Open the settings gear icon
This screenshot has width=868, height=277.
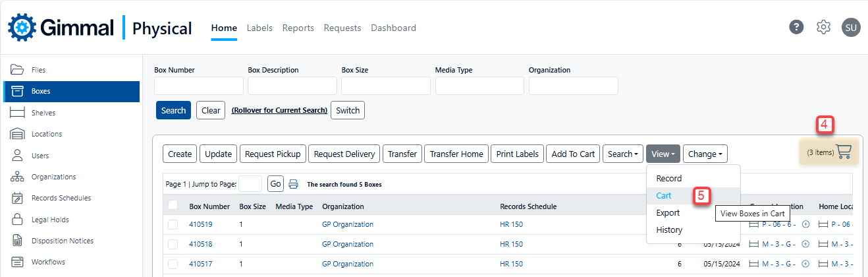pyautogui.click(x=823, y=27)
